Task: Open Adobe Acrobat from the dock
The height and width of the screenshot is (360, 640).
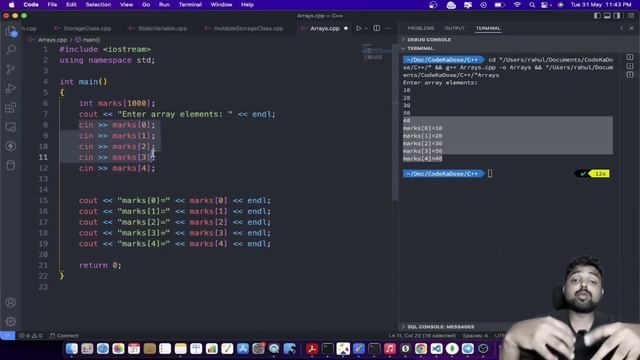Action: [x=312, y=349]
